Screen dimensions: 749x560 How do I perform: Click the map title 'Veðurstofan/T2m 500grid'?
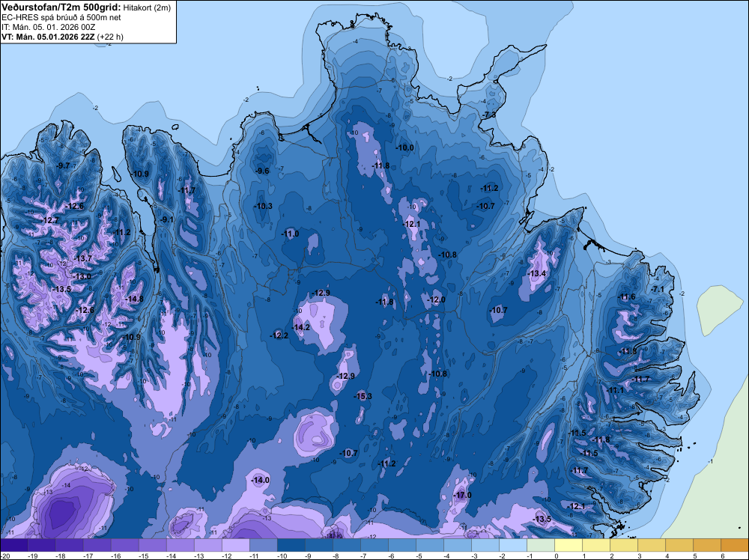[60, 7]
